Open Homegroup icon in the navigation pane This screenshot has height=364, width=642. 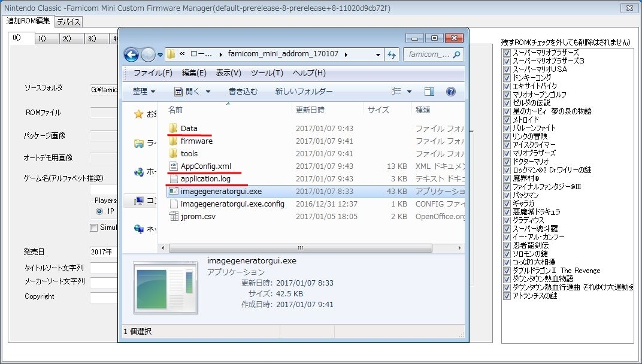click(139, 172)
